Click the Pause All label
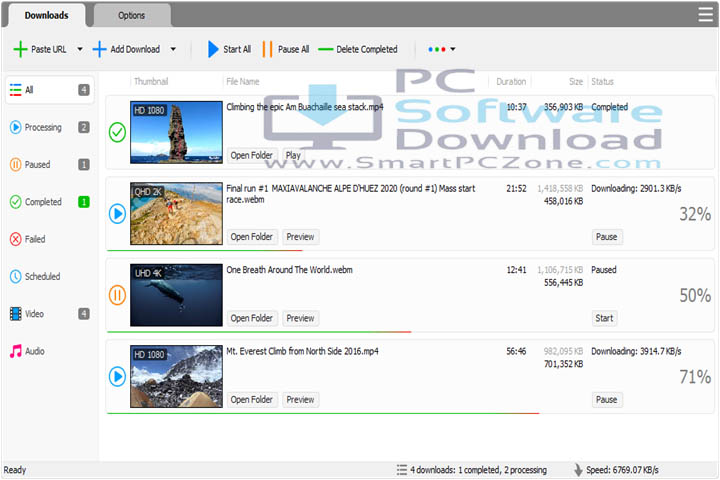This screenshot has height=480, width=720. [293, 49]
